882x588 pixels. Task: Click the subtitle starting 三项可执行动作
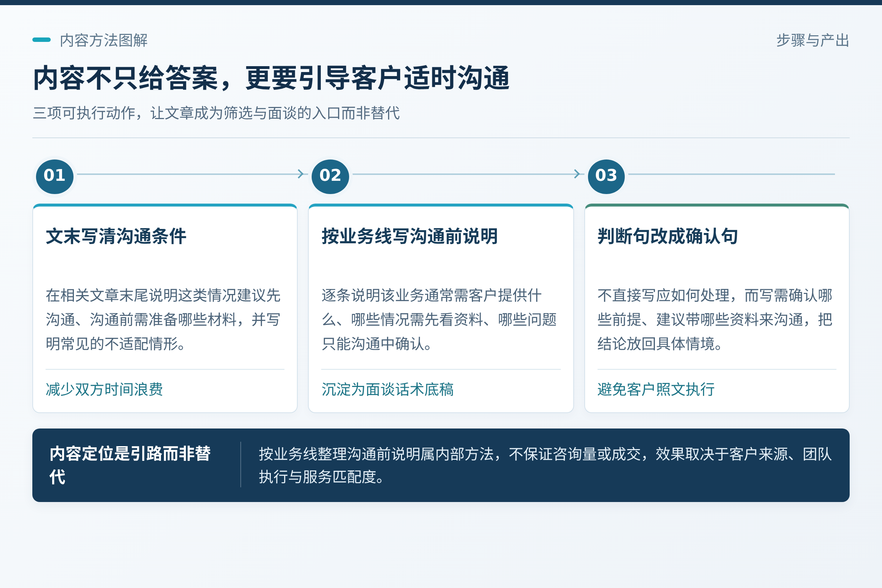tap(216, 113)
